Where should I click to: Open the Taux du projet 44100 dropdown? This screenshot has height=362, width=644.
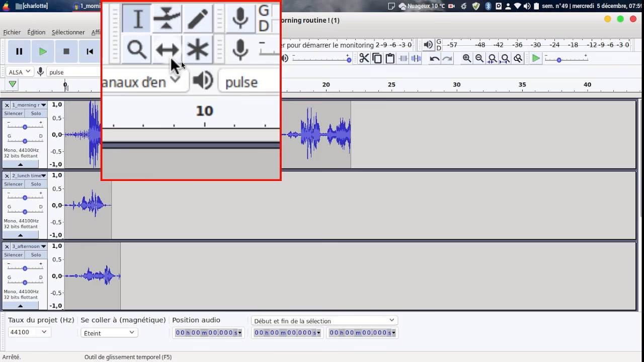point(29,332)
